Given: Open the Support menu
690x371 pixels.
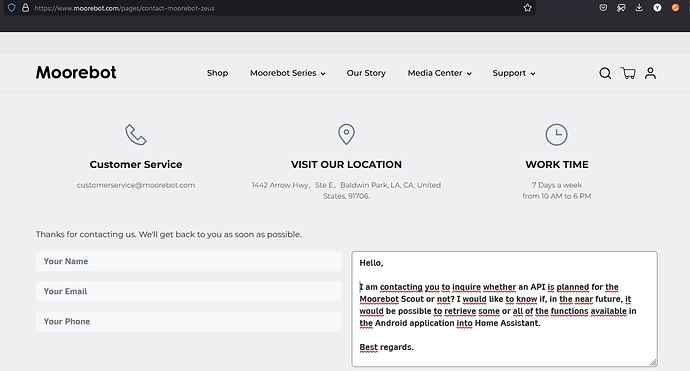Looking at the screenshot, I should 509,73.
